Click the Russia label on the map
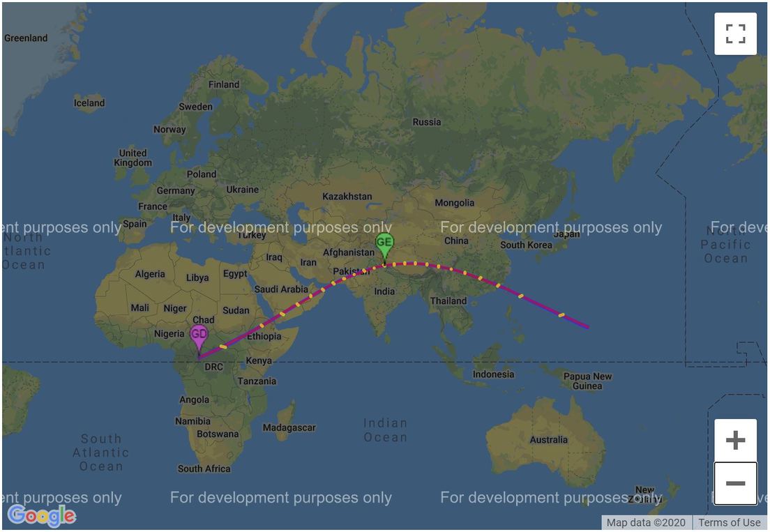Image resolution: width=770 pixels, height=532 pixels. pos(426,122)
